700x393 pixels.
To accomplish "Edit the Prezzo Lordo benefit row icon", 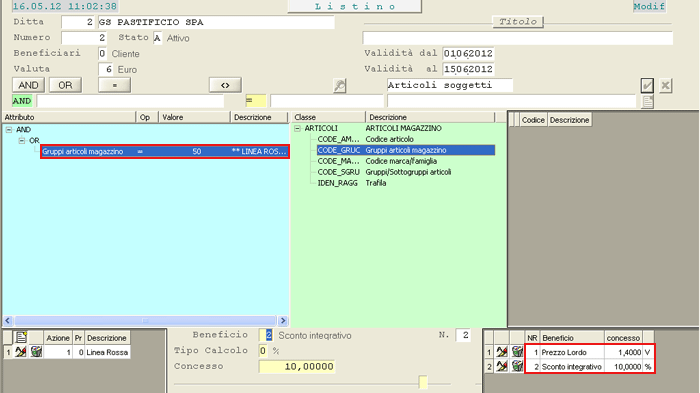I will (502, 352).
